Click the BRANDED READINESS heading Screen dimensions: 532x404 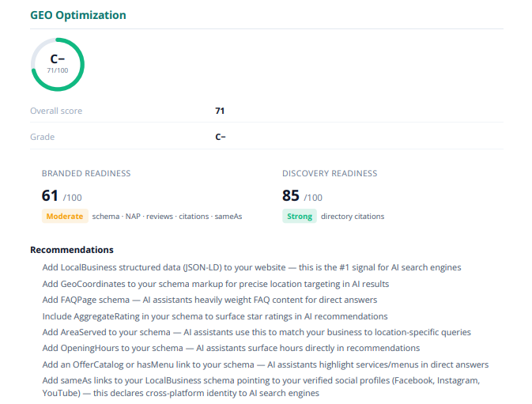[x=86, y=173]
